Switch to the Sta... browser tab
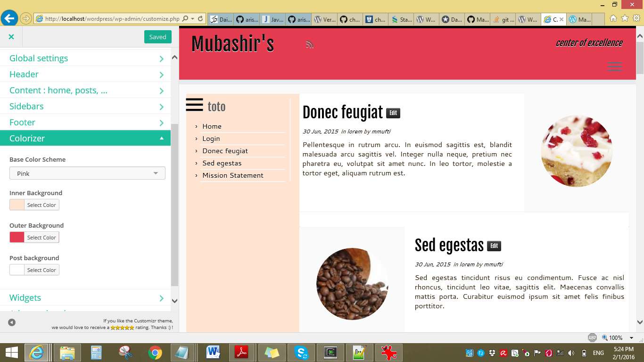Image resolution: width=644 pixels, height=362 pixels. pos(402,19)
